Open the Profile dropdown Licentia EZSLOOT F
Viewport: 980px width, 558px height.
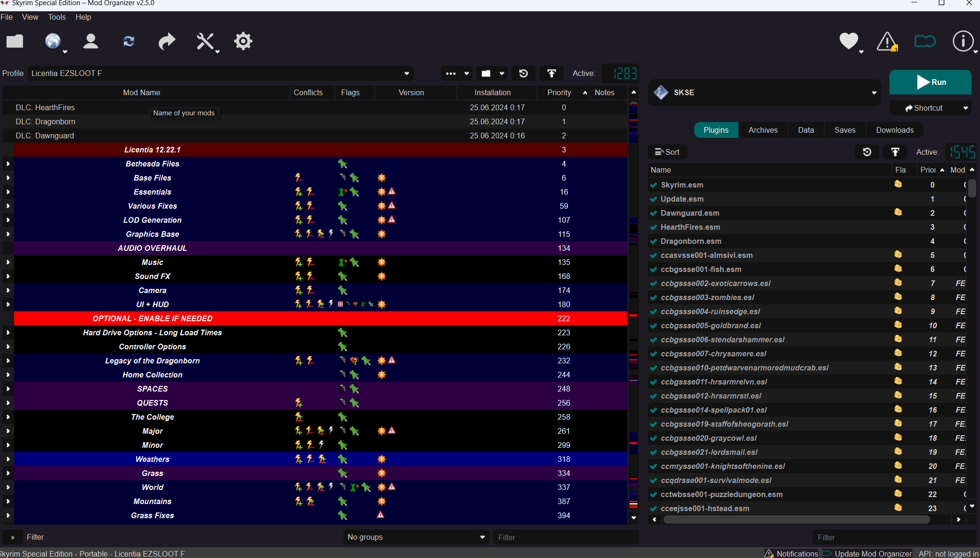tap(220, 73)
